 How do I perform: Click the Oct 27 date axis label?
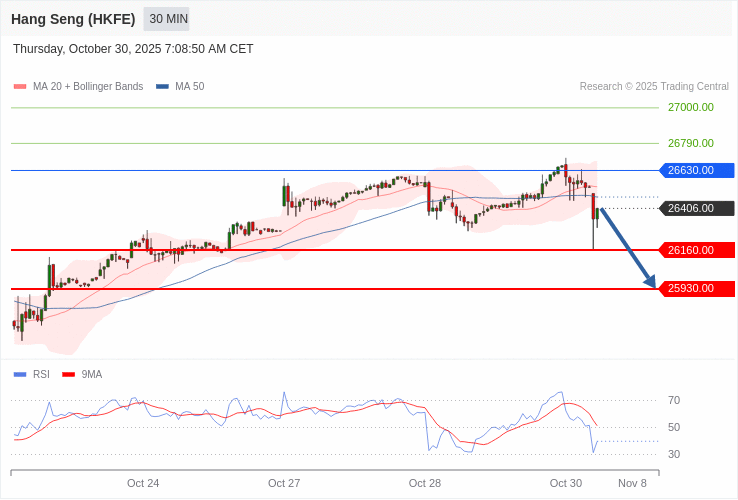pos(284,484)
